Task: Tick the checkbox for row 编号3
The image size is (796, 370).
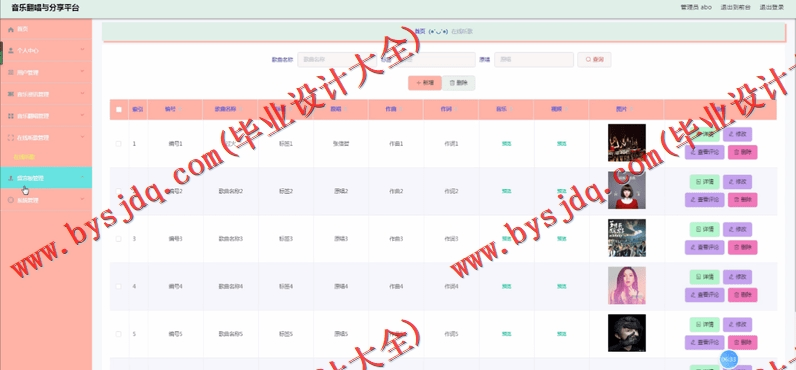Action: coord(119,239)
